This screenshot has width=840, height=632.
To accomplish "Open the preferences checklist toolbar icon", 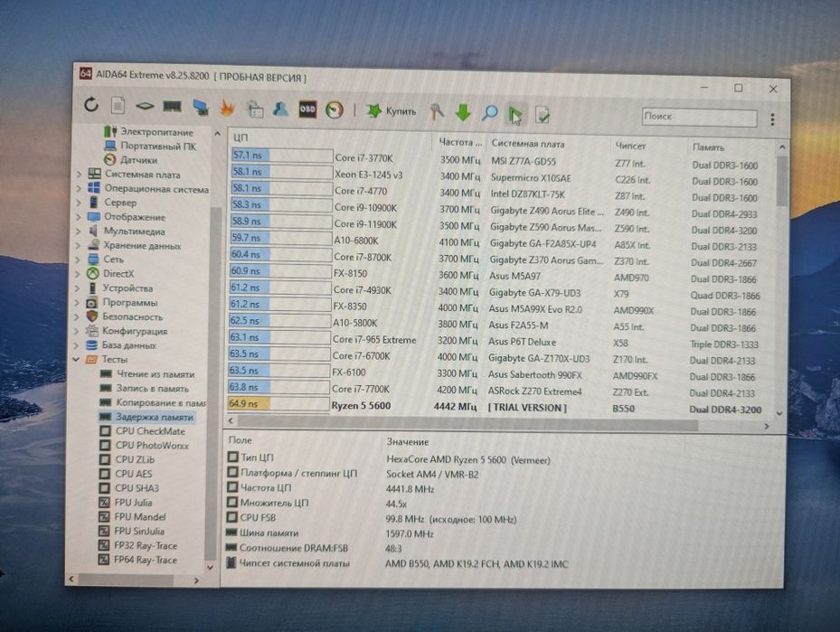I will (254, 108).
